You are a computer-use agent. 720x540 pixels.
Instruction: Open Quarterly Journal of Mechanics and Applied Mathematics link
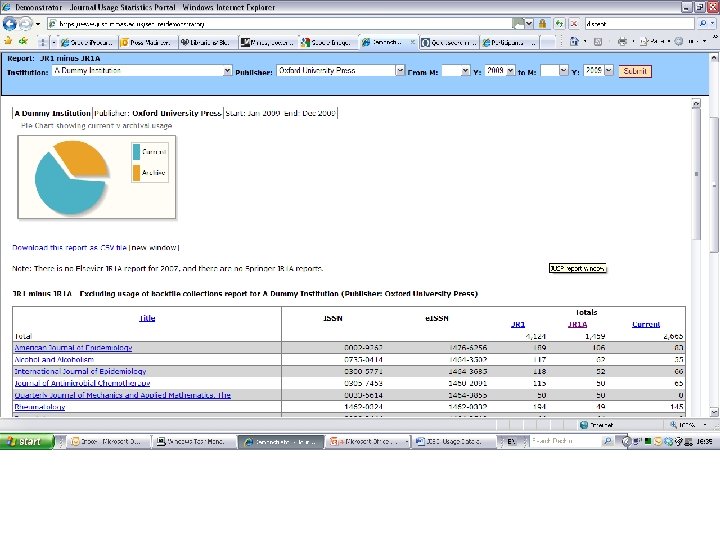[123, 395]
